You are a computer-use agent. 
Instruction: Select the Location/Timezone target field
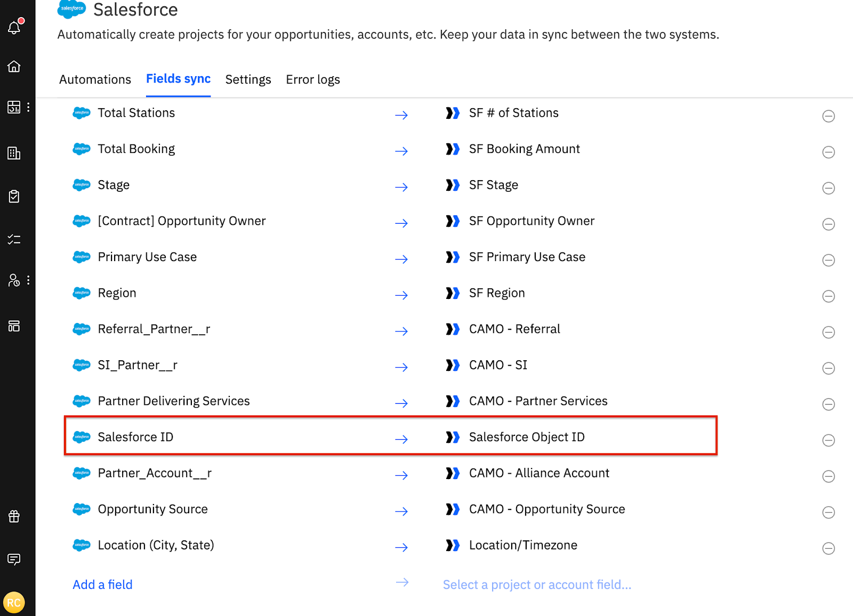523,545
